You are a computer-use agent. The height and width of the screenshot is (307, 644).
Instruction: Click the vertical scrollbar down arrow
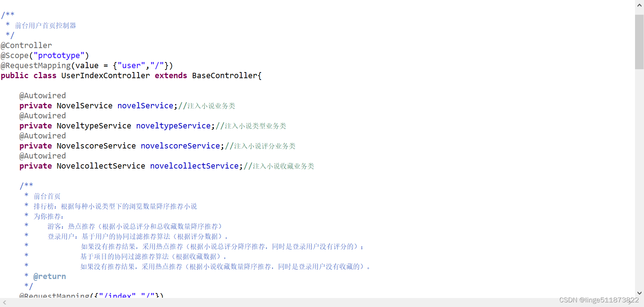point(639,293)
